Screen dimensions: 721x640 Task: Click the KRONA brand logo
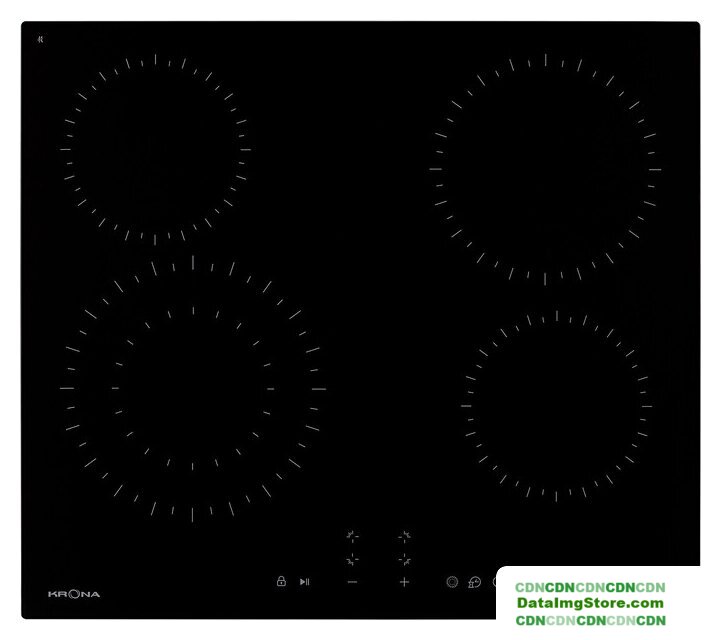point(74,594)
